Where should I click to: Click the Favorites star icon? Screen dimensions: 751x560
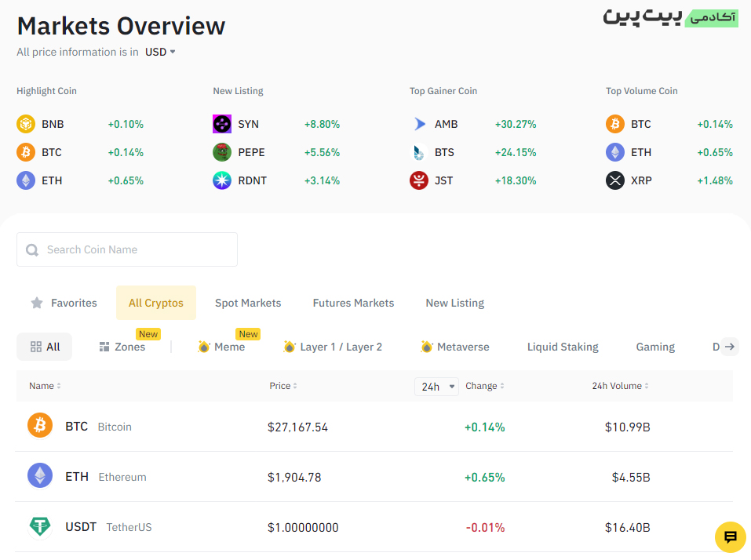37,303
